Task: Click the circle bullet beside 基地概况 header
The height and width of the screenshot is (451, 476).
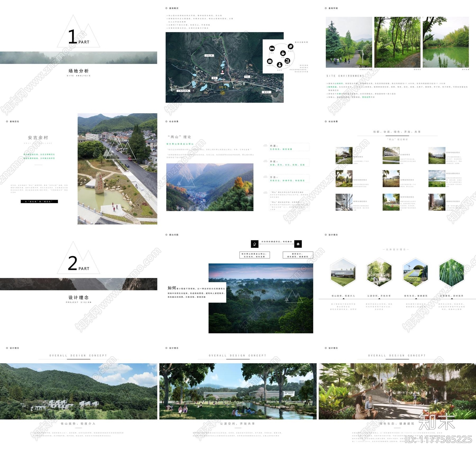Action: [167, 8]
